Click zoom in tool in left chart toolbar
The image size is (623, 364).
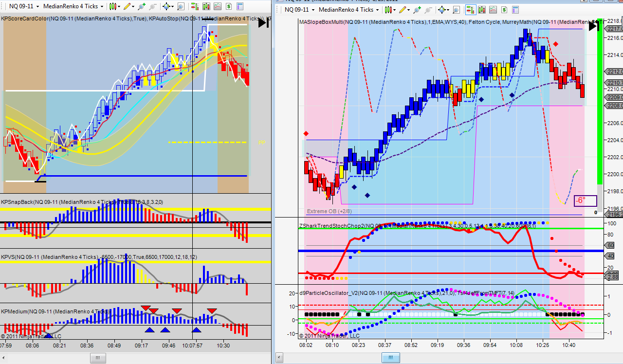(142, 6)
